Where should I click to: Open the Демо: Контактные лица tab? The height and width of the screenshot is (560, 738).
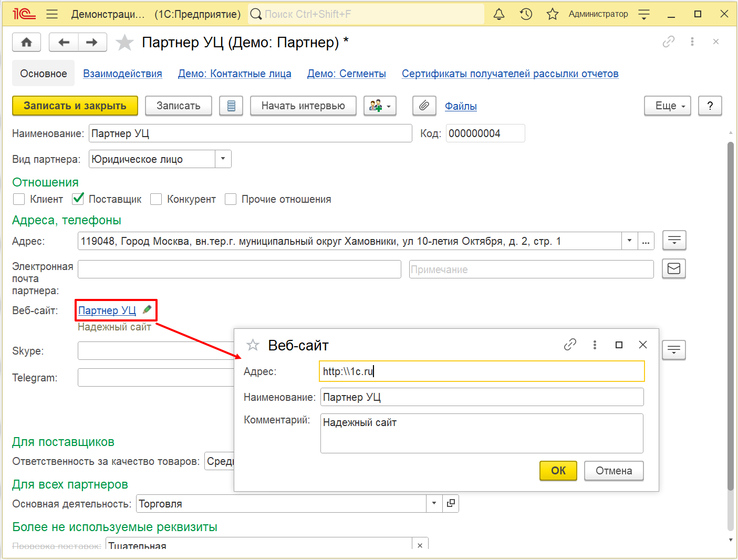point(234,74)
